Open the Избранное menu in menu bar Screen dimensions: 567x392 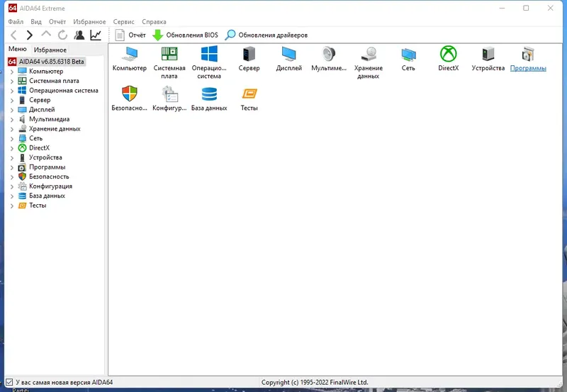pyautogui.click(x=89, y=22)
